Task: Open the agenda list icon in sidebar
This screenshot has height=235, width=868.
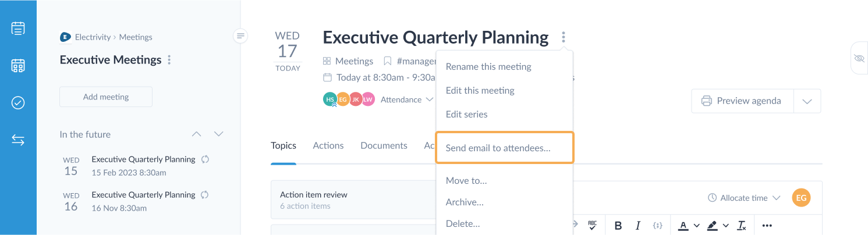Action: [18, 28]
